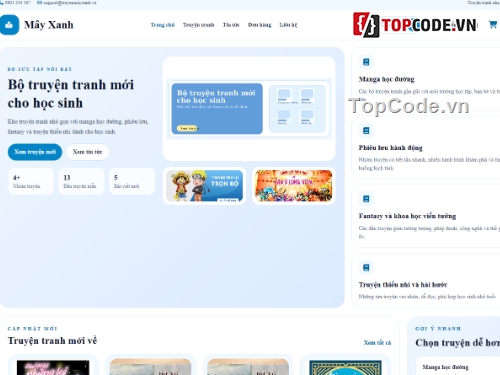
Task: Open the shopping cart icon
Action: pyautogui.click(x=493, y=24)
